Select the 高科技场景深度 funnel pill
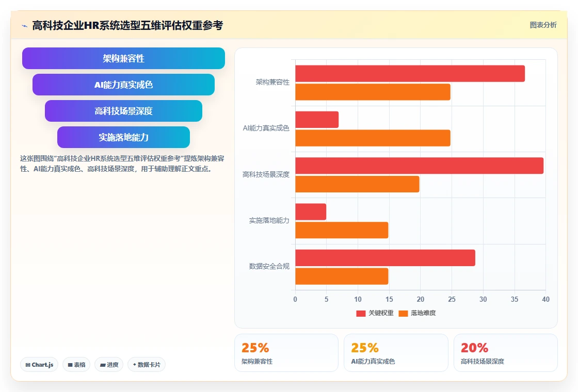 pyautogui.click(x=123, y=111)
